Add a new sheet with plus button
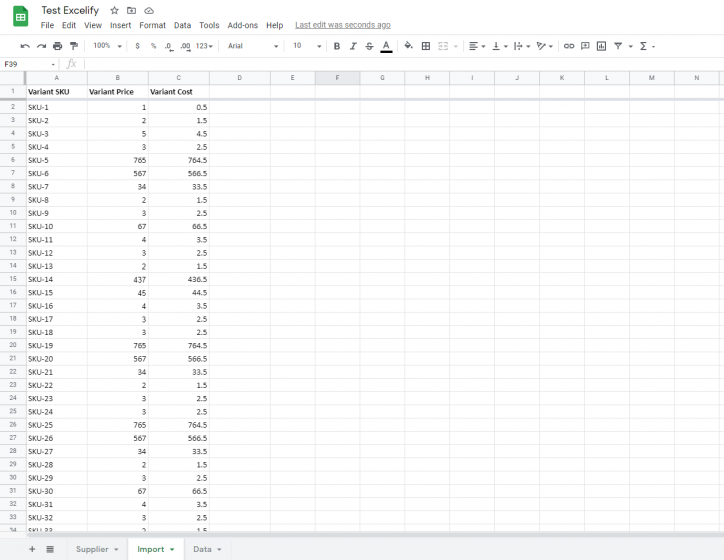This screenshot has height=560, width=724. 32,549
